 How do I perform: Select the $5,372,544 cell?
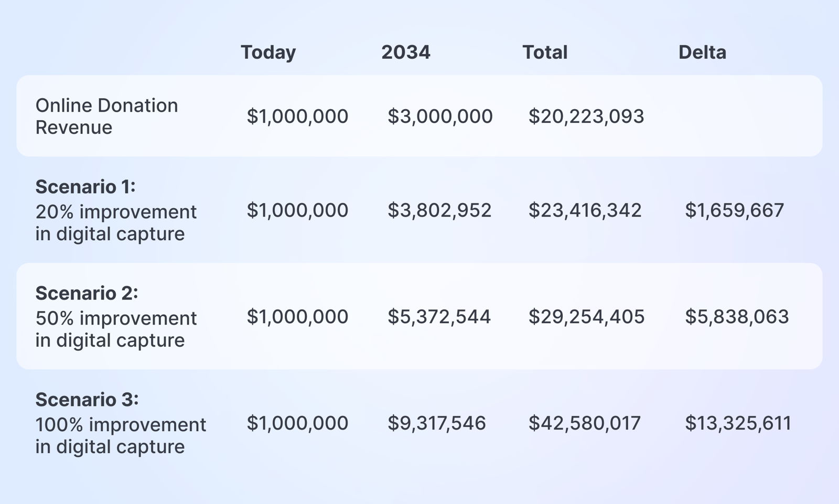tap(439, 317)
